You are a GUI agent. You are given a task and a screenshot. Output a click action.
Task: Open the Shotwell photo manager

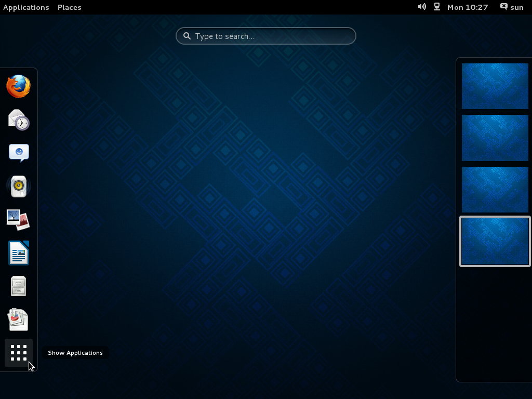tap(18, 219)
